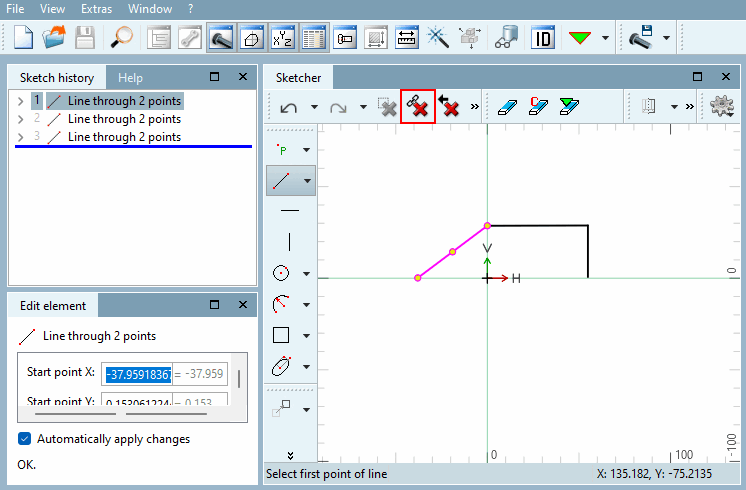The width and height of the screenshot is (746, 490).
Task: Select the Sketch history tab
Action: (x=57, y=78)
